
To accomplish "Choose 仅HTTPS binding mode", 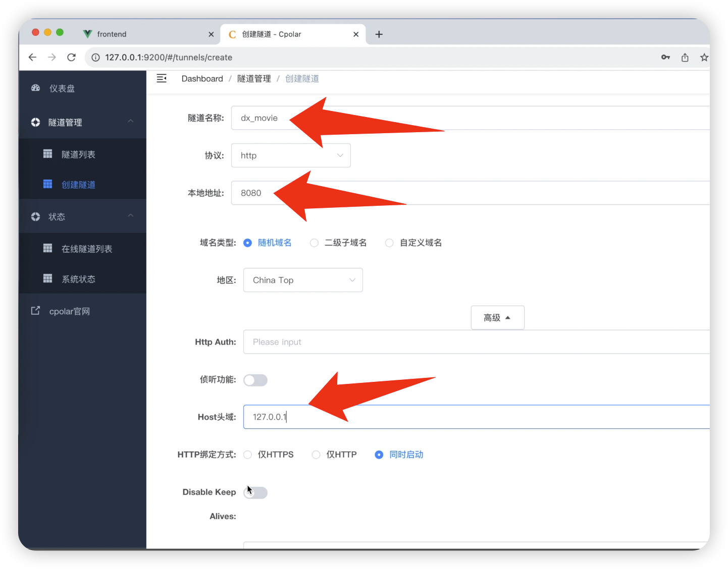I will click(x=269, y=454).
